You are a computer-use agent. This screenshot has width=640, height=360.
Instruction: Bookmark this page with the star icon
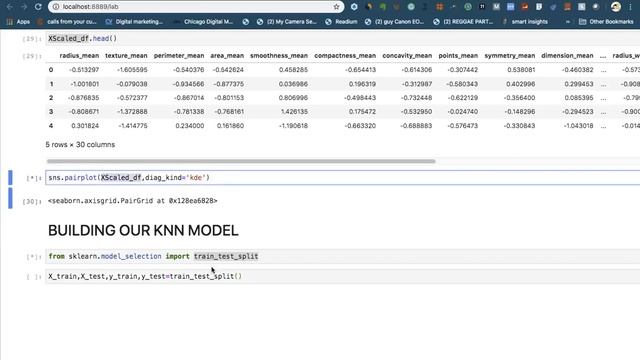click(x=336, y=7)
